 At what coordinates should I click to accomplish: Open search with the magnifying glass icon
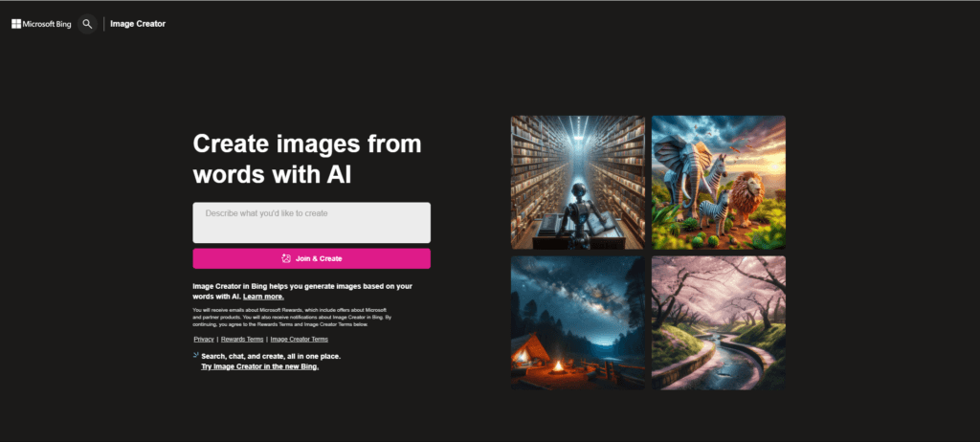pyautogui.click(x=87, y=24)
